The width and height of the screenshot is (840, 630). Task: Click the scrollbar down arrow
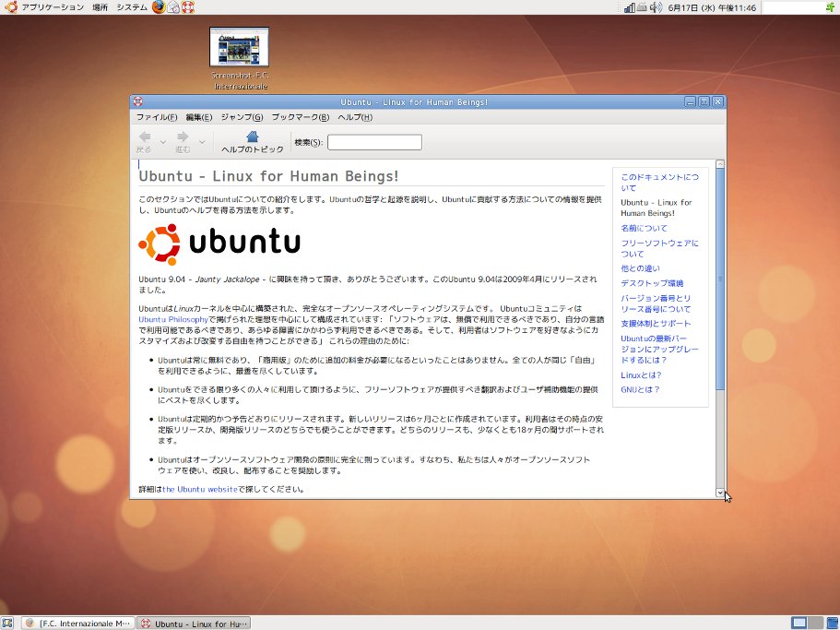720,493
